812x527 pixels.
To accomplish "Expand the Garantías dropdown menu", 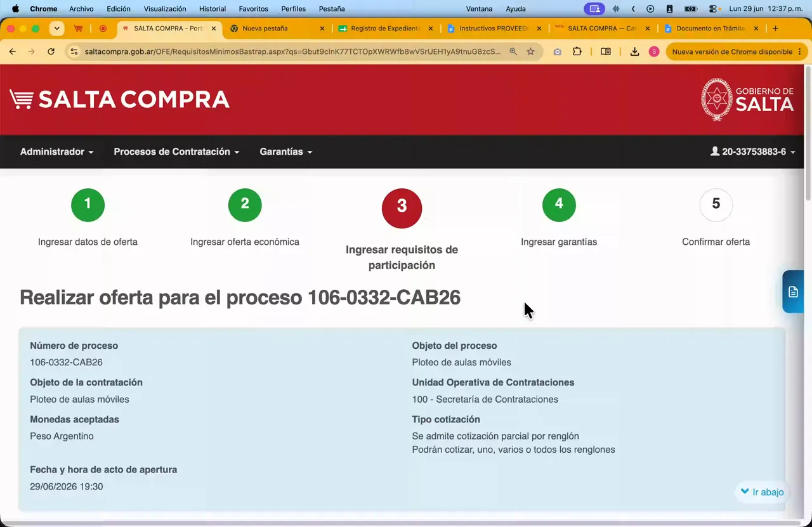I will (x=286, y=152).
